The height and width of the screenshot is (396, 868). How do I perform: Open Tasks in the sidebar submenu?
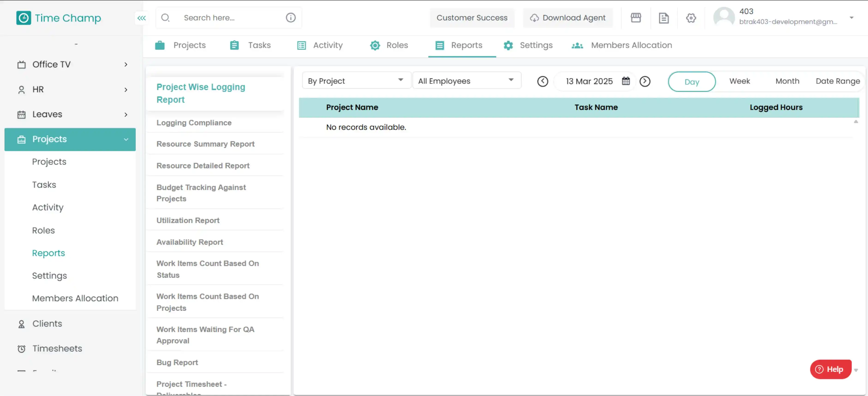44,185
